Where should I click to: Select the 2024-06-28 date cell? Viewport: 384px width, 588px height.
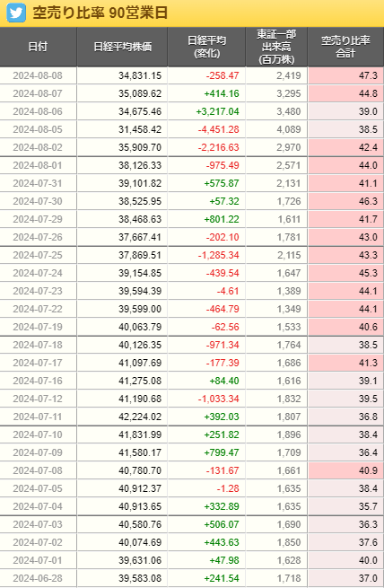[x=38, y=579]
